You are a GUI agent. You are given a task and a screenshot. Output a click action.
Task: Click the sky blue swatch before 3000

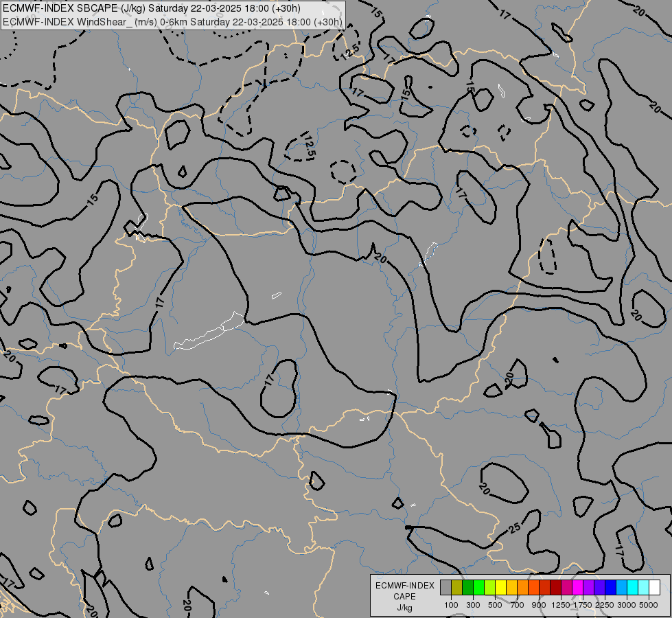[621, 588]
